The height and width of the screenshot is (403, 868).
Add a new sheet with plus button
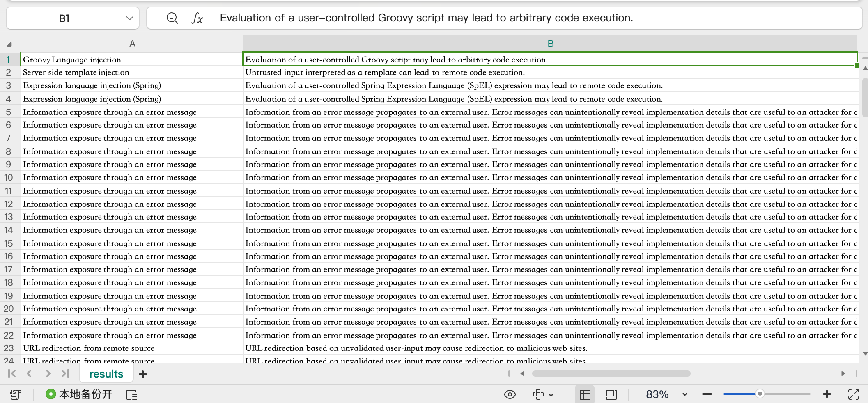point(143,374)
